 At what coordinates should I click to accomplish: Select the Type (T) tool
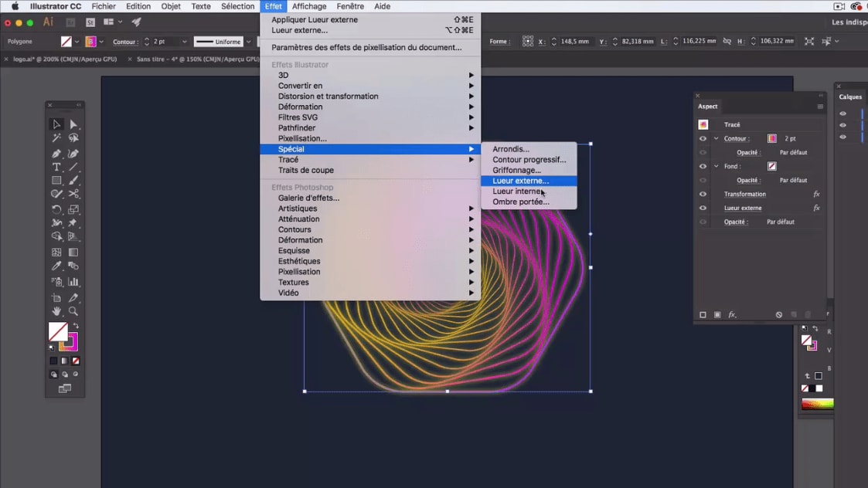tap(56, 167)
